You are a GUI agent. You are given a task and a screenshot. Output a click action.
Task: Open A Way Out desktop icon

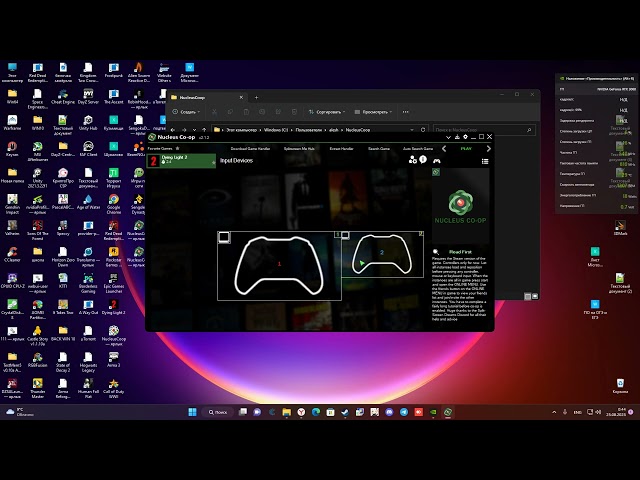click(x=88, y=307)
